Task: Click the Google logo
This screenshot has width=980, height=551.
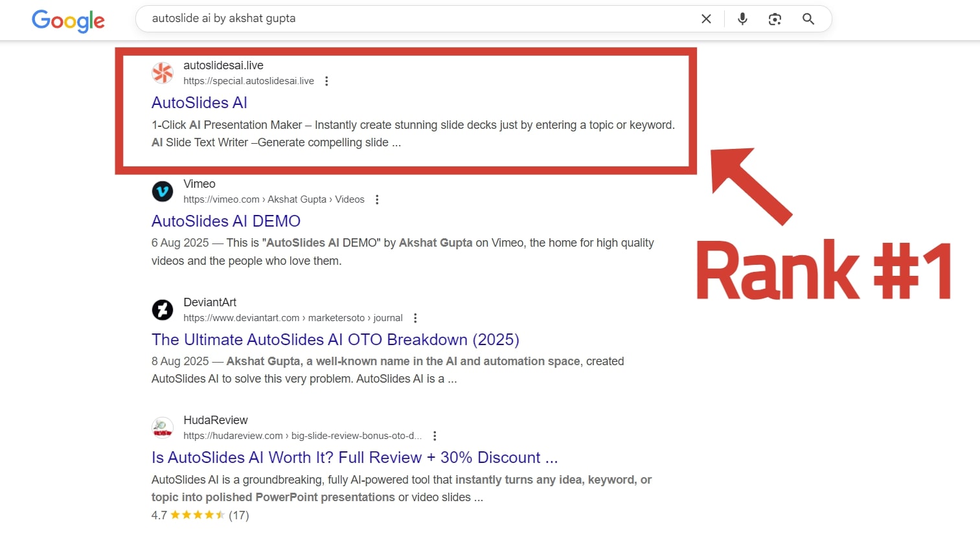Action: point(68,20)
